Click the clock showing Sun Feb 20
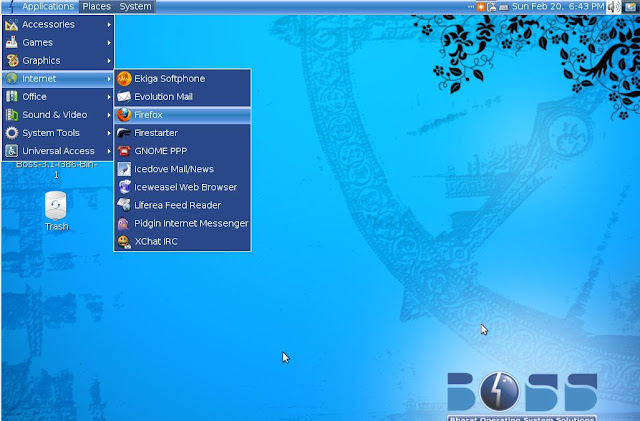This screenshot has height=421, width=640. click(x=558, y=7)
